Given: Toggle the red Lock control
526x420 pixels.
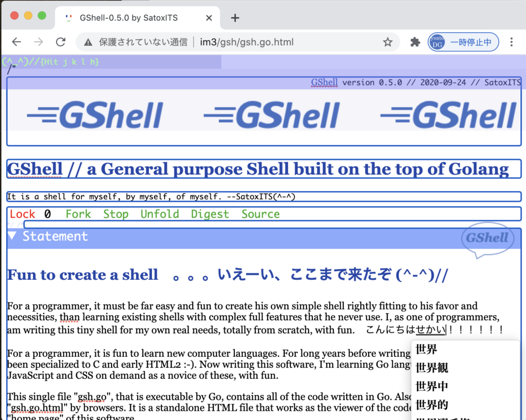Looking at the screenshot, I should [x=23, y=214].
